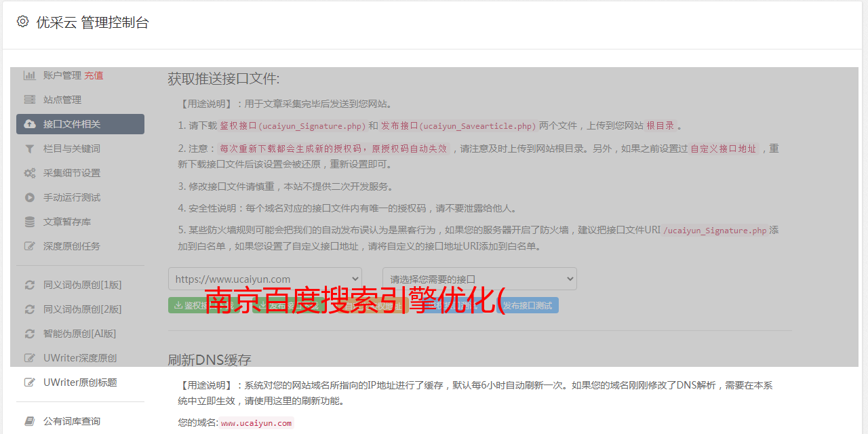Click the highlighted 自定义接口地址 text

(724, 149)
